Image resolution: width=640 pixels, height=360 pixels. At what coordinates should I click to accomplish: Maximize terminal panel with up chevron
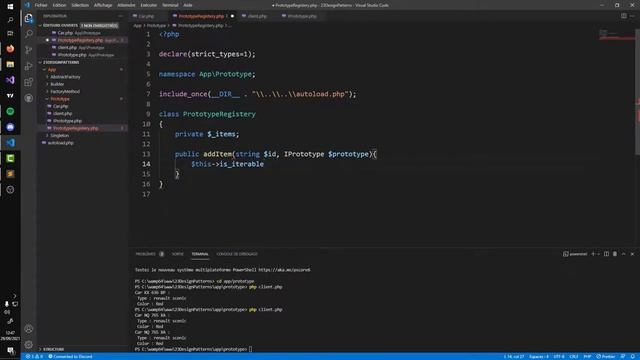point(623,254)
